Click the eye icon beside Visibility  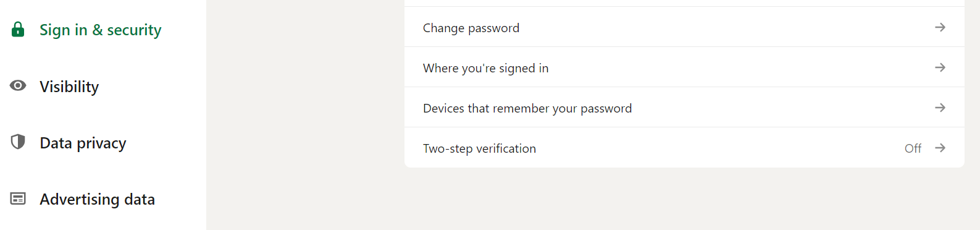(18, 85)
